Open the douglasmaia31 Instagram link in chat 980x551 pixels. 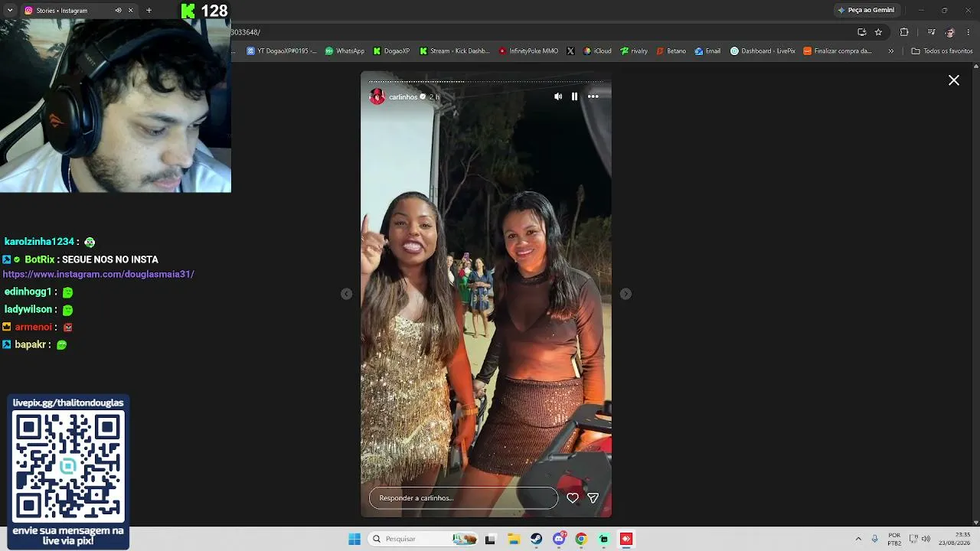(x=99, y=274)
